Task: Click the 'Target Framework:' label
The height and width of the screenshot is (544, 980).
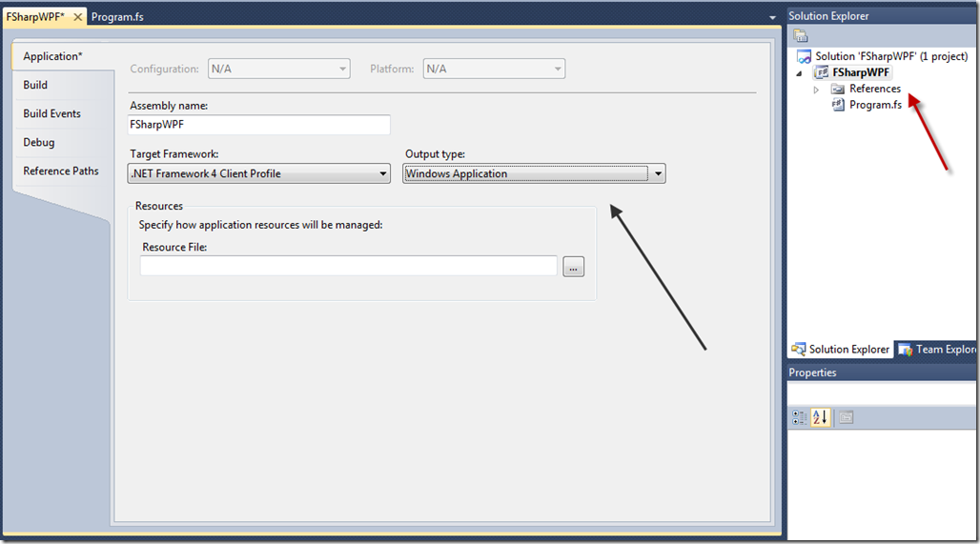Action: point(174,153)
